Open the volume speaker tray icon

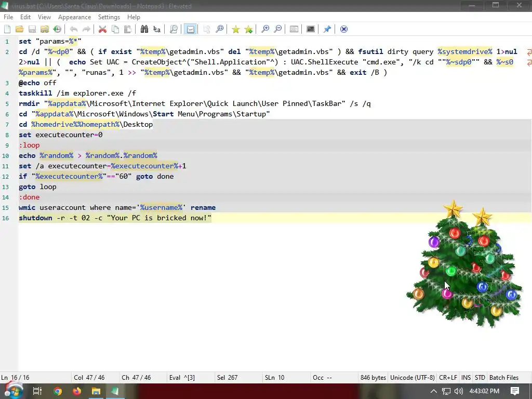point(458,391)
